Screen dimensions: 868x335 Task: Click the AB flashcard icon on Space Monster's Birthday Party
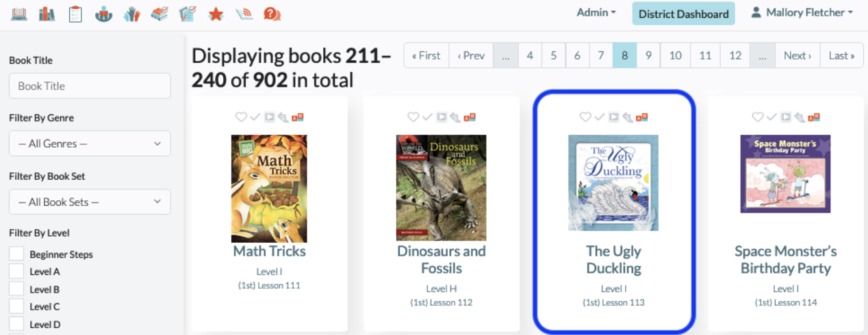pos(814,117)
